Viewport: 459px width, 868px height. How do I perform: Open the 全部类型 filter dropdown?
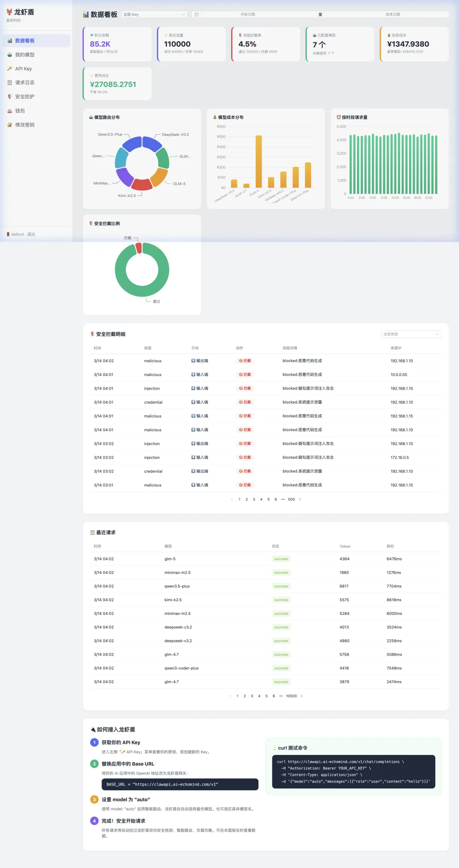(411, 334)
